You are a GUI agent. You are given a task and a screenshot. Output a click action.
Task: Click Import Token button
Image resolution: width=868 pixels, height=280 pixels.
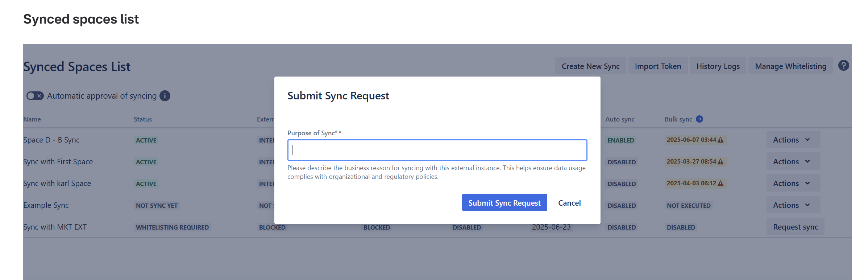[x=657, y=66]
